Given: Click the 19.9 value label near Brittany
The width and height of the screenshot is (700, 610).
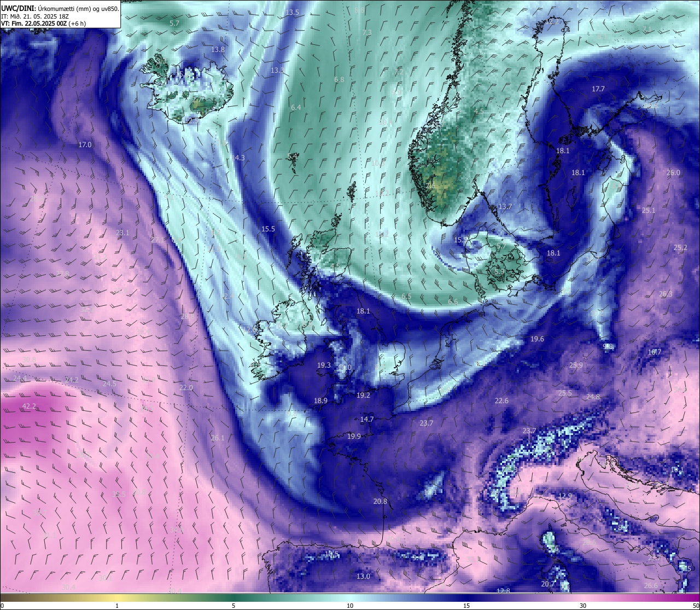Looking at the screenshot, I should coord(354,436).
